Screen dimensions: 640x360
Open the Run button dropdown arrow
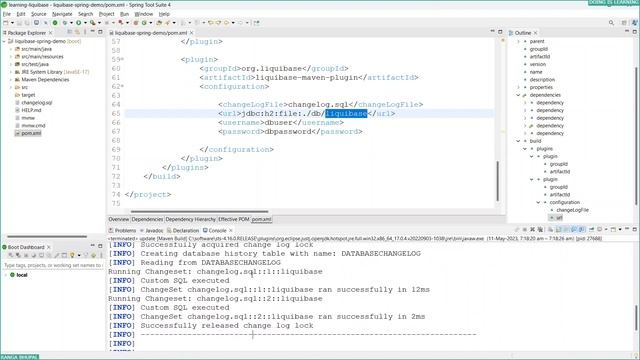85,23
